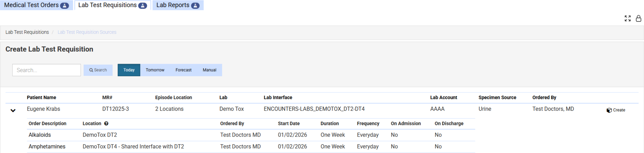Click Lab Test Requisition Sources breadcrumb
This screenshot has height=153, width=644.
tap(87, 32)
